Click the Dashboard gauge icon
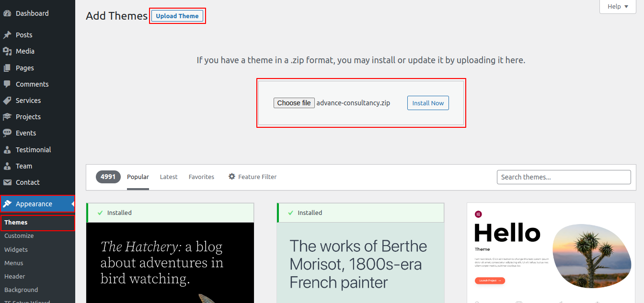Image resolution: width=644 pixels, height=303 pixels. (7, 13)
